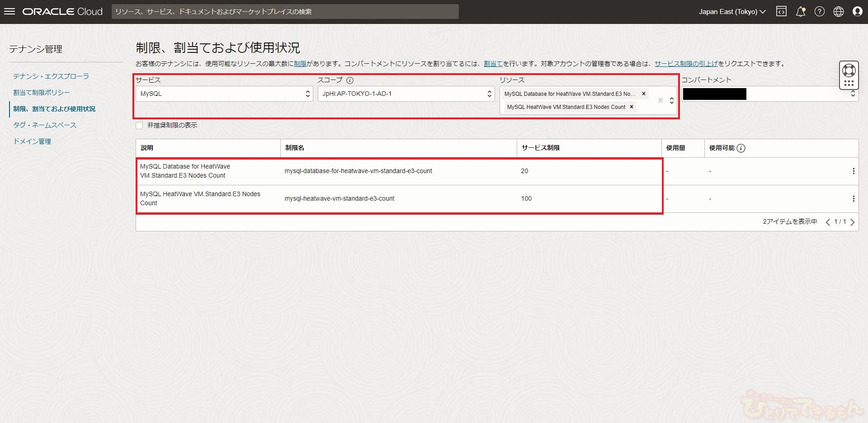Click the サービス制限の引上げ link
This screenshot has height=423, width=868.
tap(686, 64)
